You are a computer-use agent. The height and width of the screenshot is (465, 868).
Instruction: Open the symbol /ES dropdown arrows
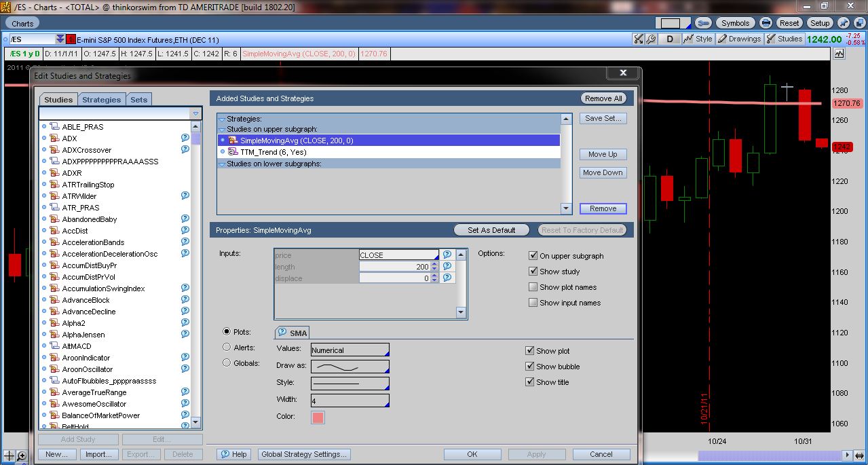coord(60,39)
